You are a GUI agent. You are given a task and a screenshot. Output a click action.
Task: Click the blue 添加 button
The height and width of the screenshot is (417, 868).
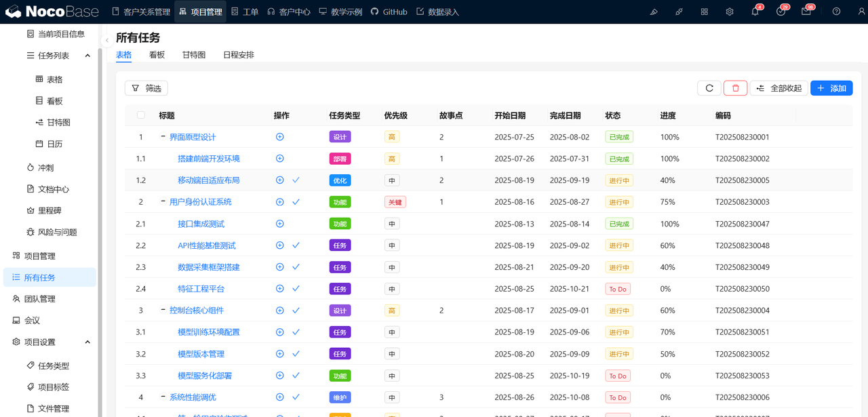pos(831,88)
